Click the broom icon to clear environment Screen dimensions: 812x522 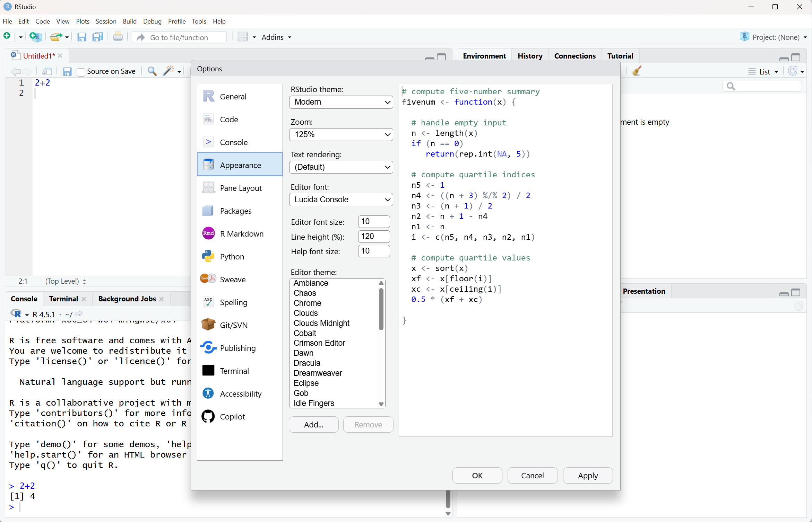point(637,71)
